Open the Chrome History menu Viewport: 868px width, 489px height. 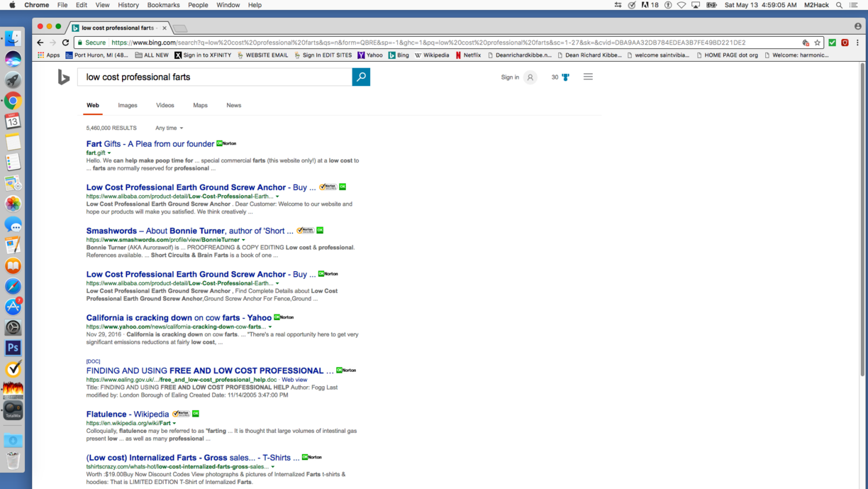click(128, 5)
